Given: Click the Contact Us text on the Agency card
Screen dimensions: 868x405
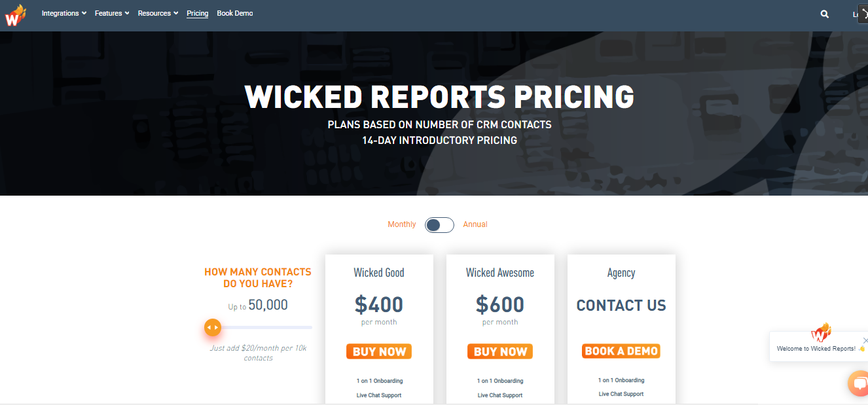Looking at the screenshot, I should click(x=621, y=306).
